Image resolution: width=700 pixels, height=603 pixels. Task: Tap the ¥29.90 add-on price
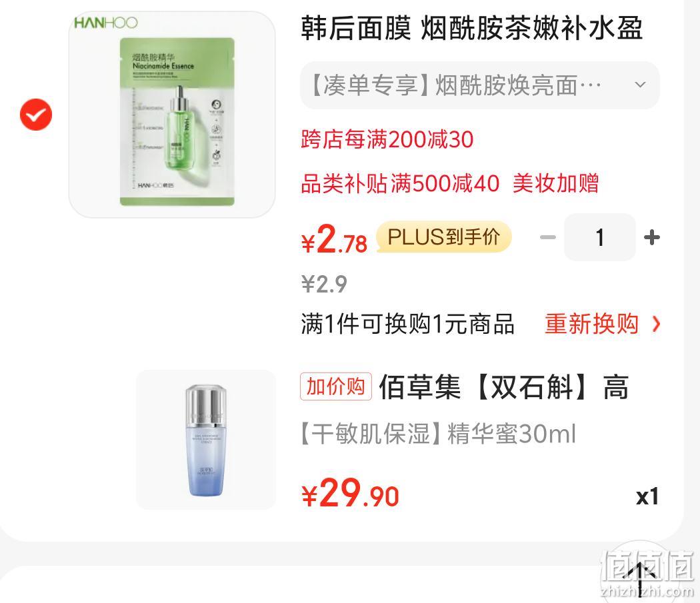351,493
